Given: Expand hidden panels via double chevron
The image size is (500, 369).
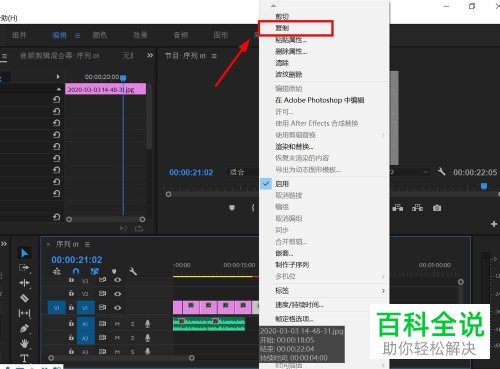Looking at the screenshot, I should 150,55.
